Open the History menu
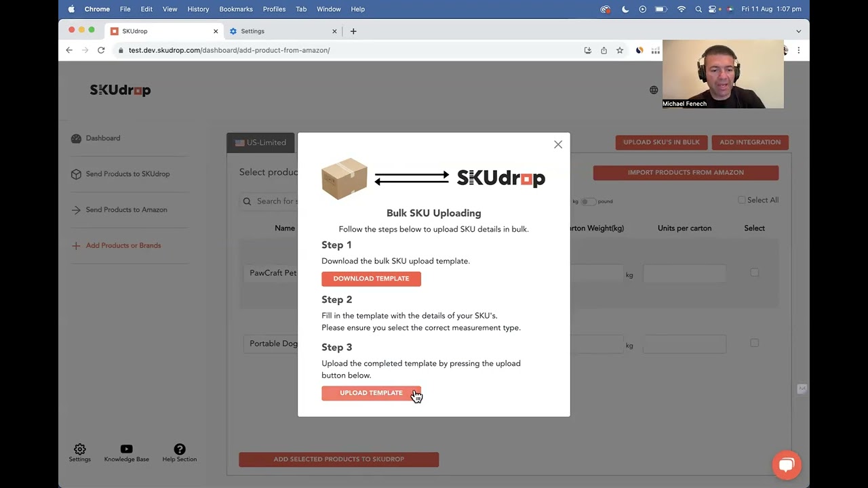The height and width of the screenshot is (488, 868). click(198, 9)
